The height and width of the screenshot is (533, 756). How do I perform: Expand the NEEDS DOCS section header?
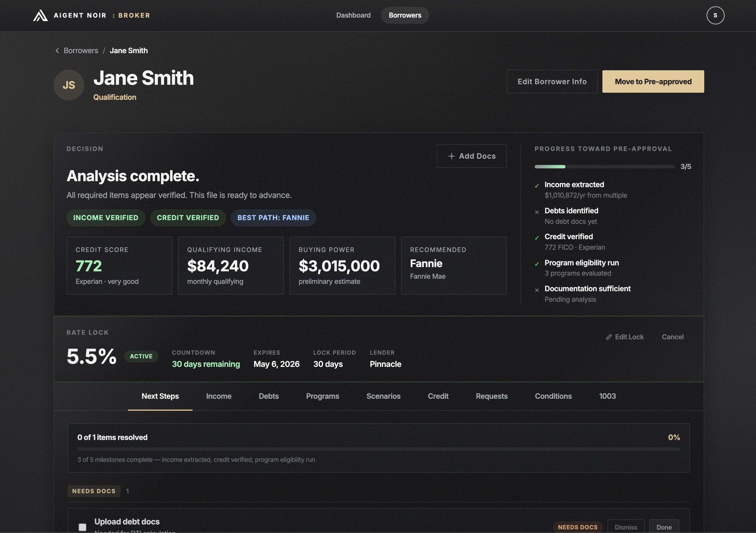(x=94, y=491)
